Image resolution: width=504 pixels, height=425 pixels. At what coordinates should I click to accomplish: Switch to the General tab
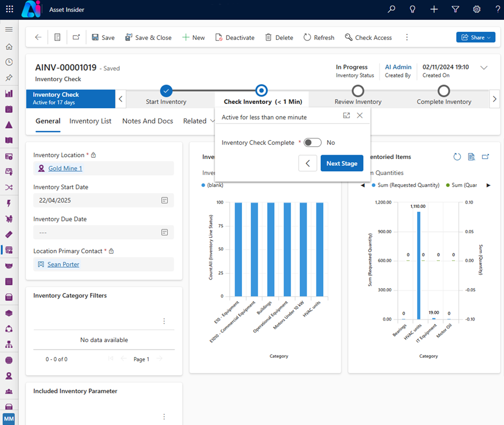[48, 121]
